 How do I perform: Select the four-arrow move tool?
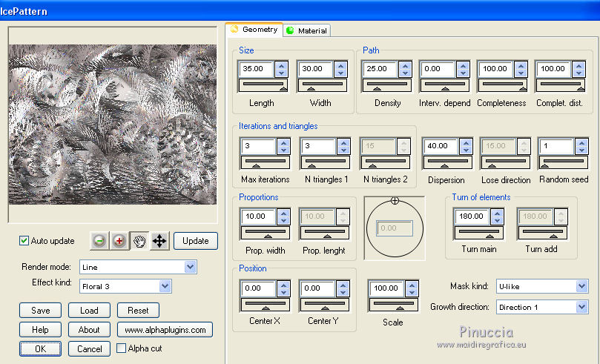click(x=159, y=241)
